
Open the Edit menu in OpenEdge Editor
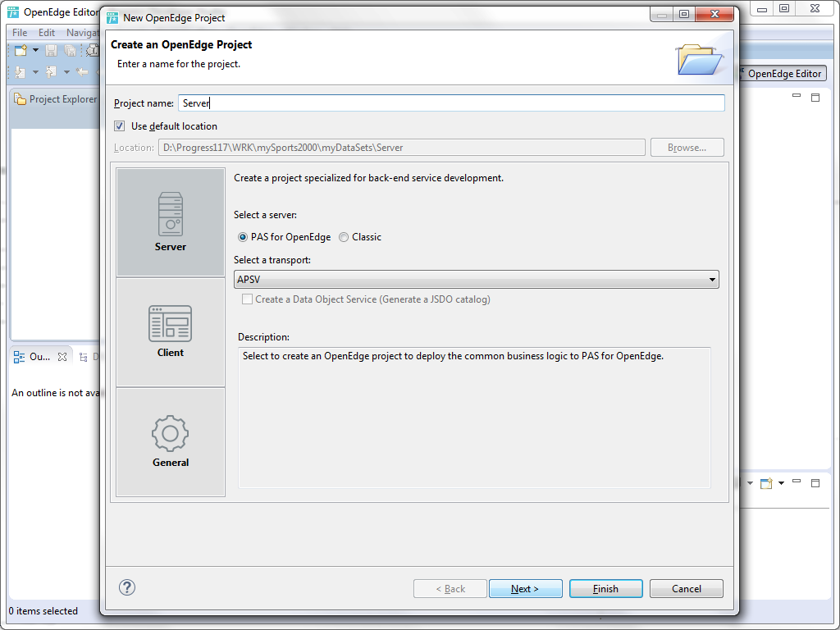pos(47,33)
